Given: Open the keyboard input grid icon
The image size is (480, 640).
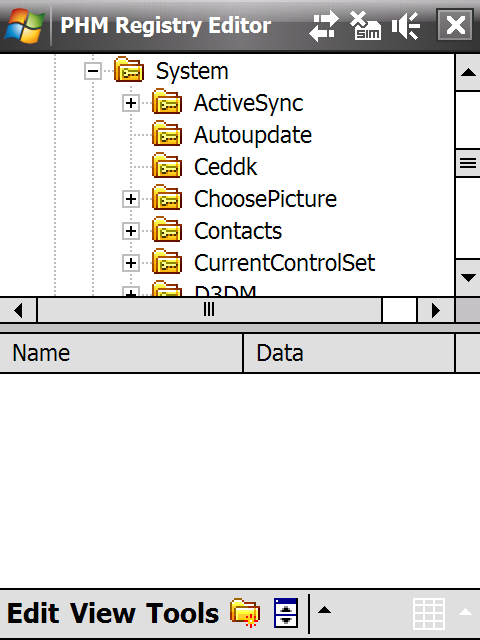Looking at the screenshot, I should point(429,613).
